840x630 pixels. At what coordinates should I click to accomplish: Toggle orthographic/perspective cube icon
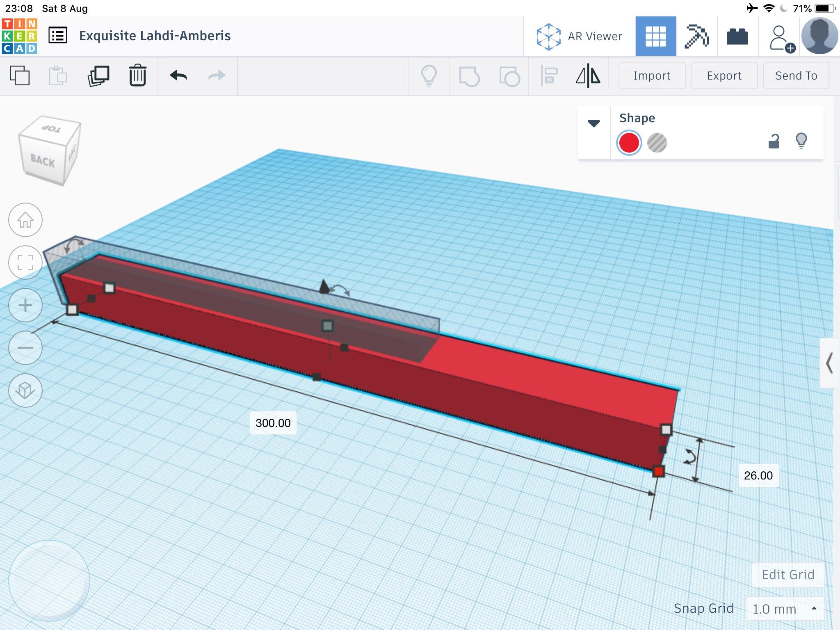pos(25,390)
